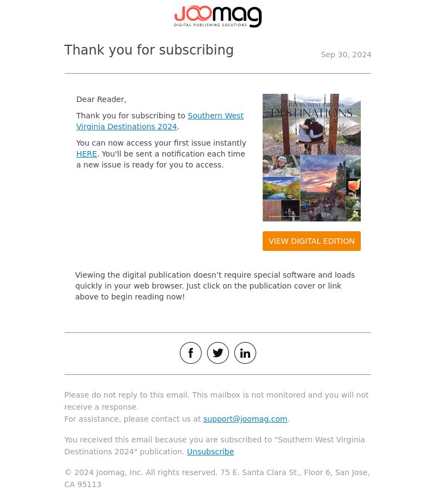This screenshot has width=436, height=504.
Task: Click the 'Thank you for subscribing' heading
Action: [149, 50]
